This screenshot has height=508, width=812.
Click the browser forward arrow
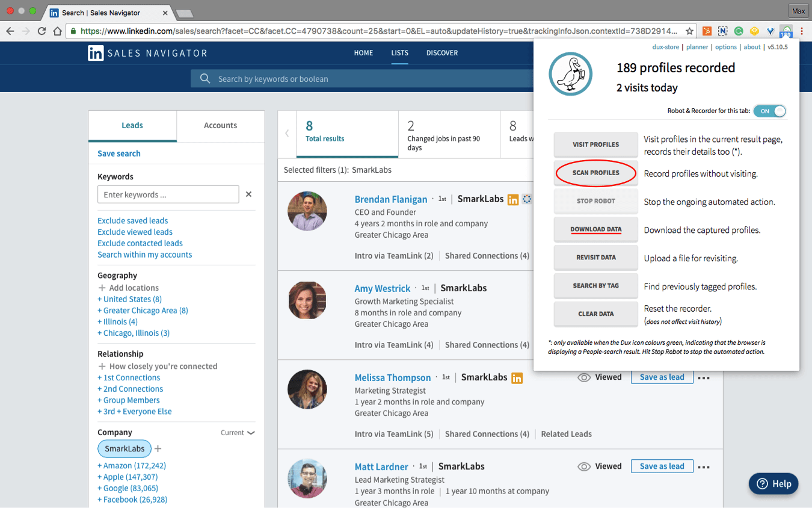pos(26,31)
